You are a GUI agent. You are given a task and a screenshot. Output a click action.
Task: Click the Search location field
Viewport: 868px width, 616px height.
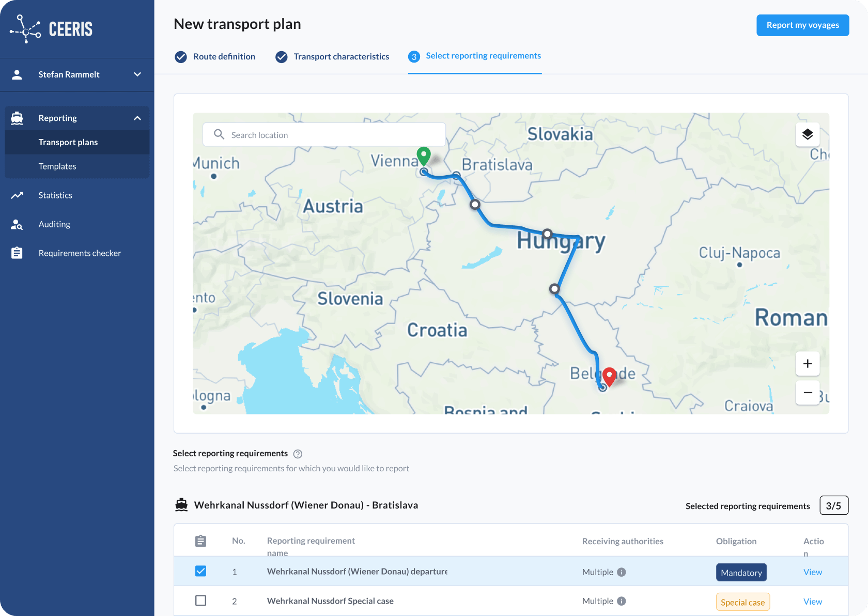pos(331,135)
